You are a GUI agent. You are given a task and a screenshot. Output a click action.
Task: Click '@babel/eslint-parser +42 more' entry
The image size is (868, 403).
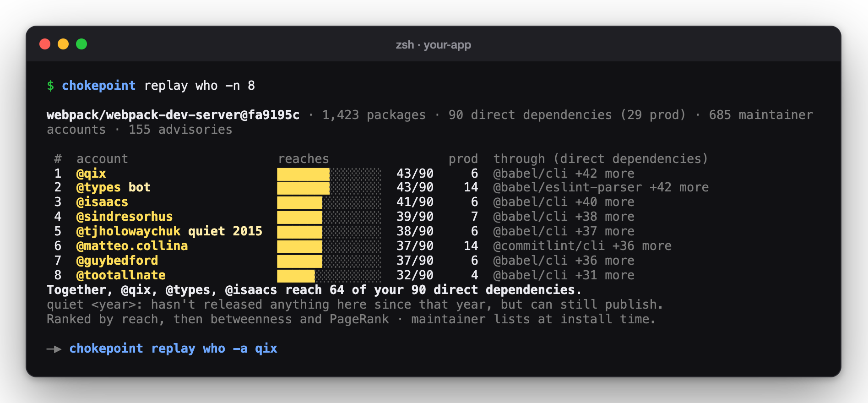[601, 187]
